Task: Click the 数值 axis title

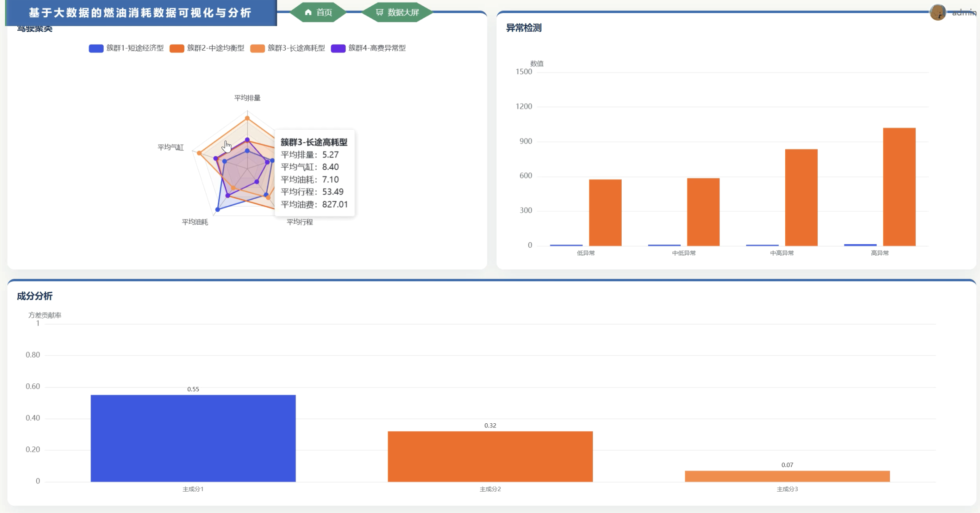Action: (537, 64)
